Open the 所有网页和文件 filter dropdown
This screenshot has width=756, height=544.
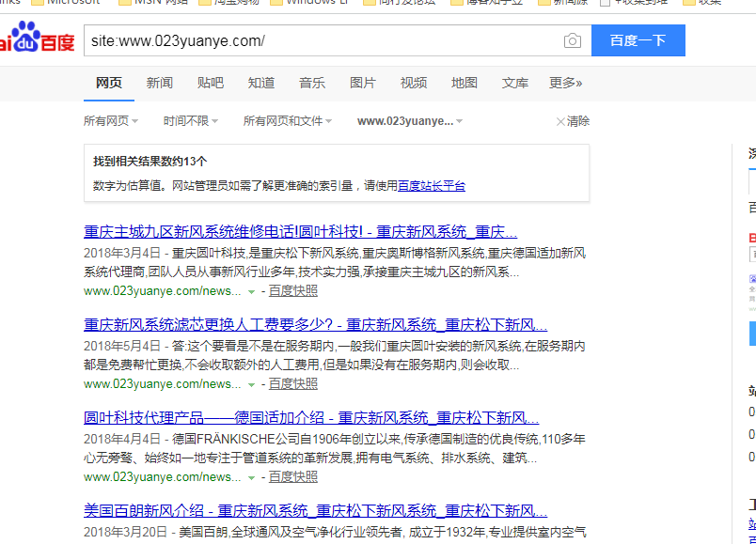(x=288, y=121)
